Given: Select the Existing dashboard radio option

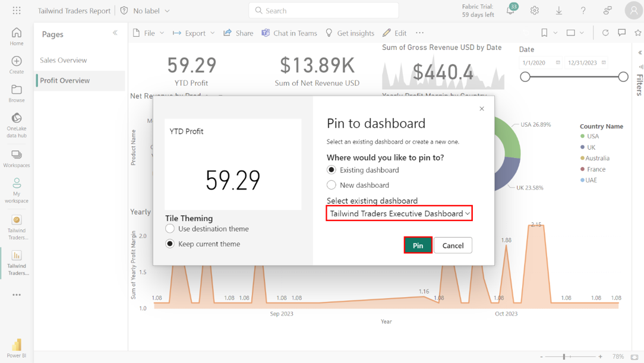Looking at the screenshot, I should click(x=332, y=170).
